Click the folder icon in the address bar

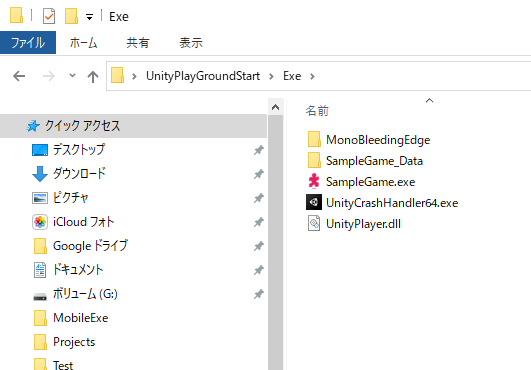118,75
